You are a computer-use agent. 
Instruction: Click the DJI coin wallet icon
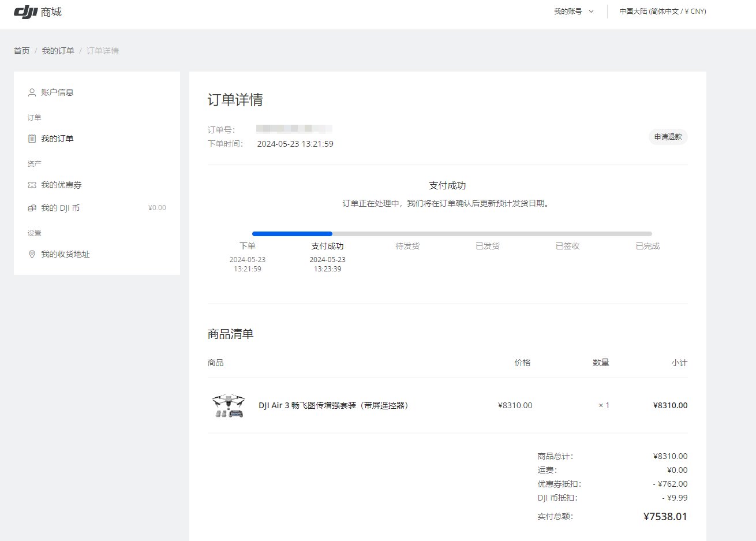pyautogui.click(x=32, y=208)
